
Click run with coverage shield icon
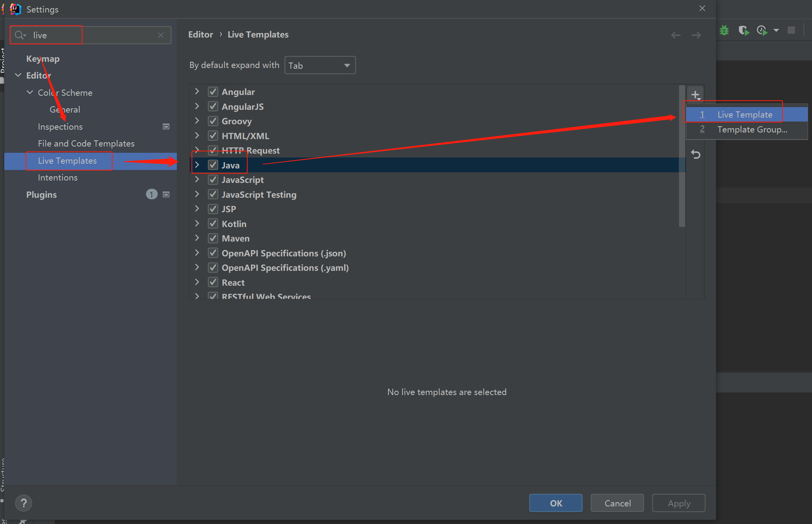pyautogui.click(x=744, y=30)
